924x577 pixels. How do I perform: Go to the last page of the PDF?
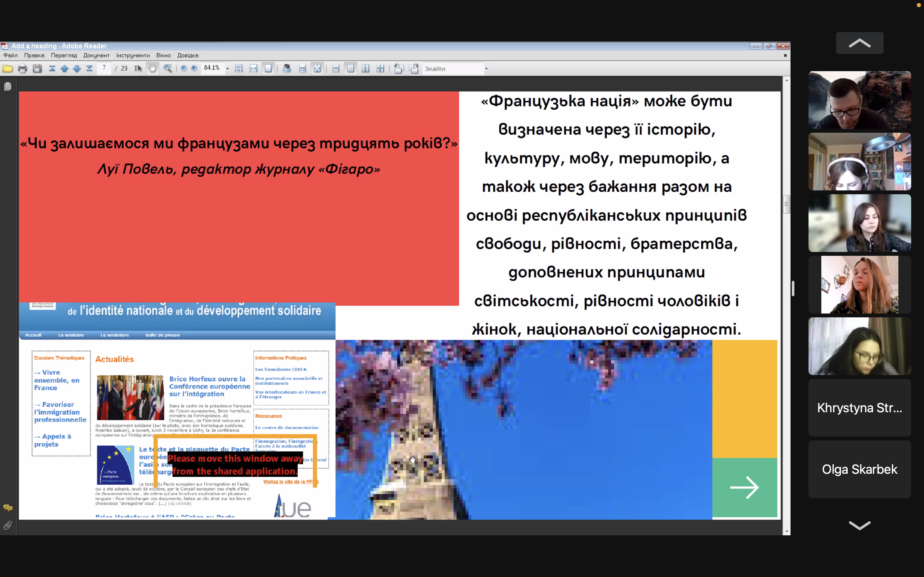tap(89, 68)
